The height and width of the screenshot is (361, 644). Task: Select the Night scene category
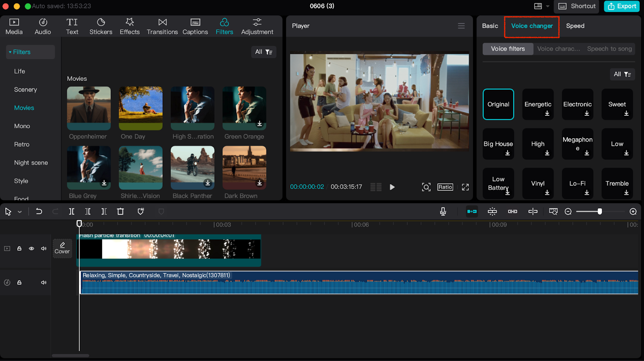31,163
